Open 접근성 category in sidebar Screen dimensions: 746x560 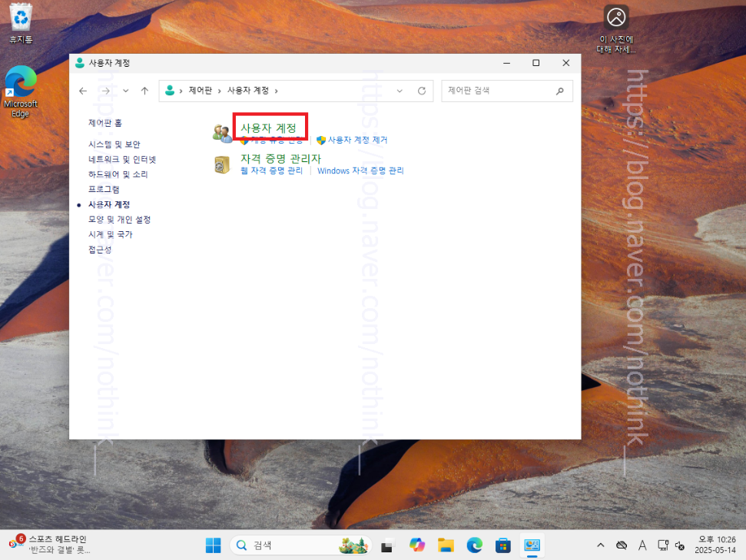click(x=100, y=250)
